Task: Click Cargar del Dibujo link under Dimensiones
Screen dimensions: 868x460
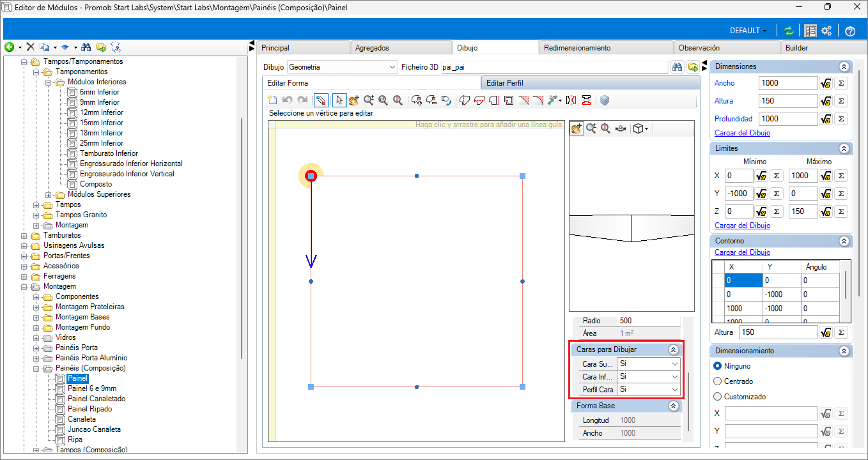Action: [742, 133]
